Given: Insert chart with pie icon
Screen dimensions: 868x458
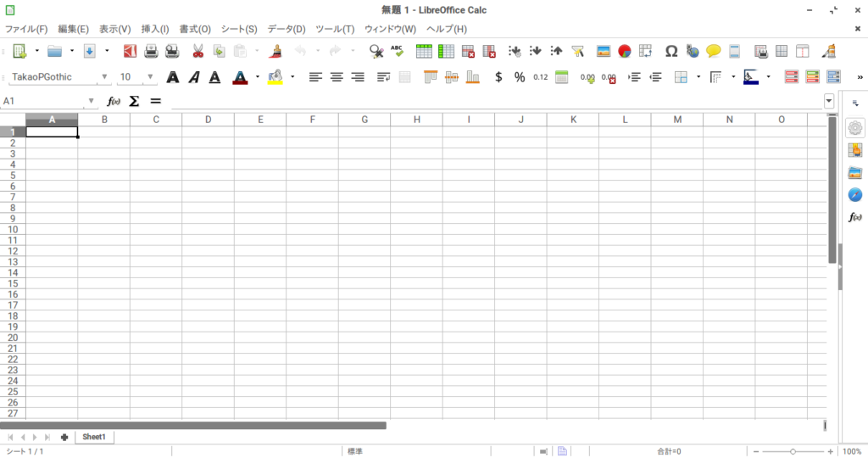Looking at the screenshot, I should pos(625,52).
